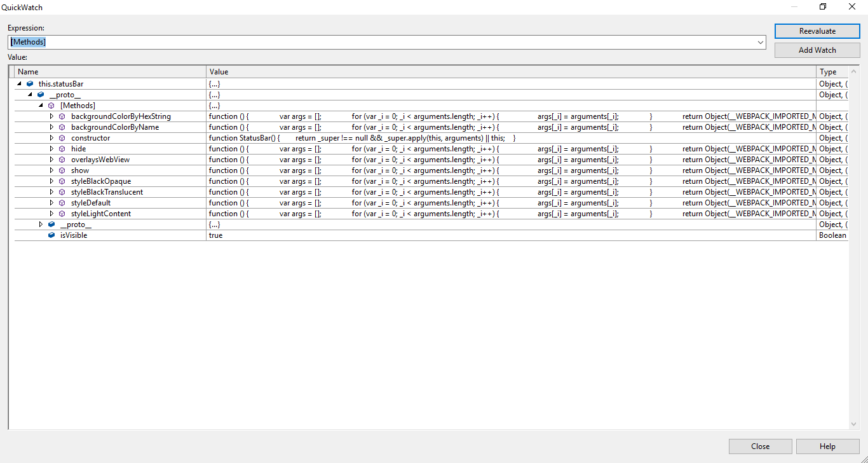Collapse the this.statusBar tree node
868x463 pixels.
(x=18, y=83)
